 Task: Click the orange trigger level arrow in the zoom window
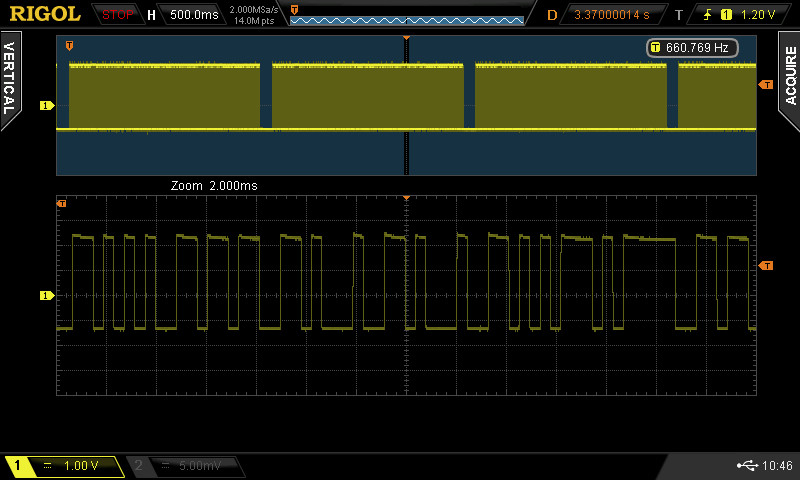(x=766, y=265)
